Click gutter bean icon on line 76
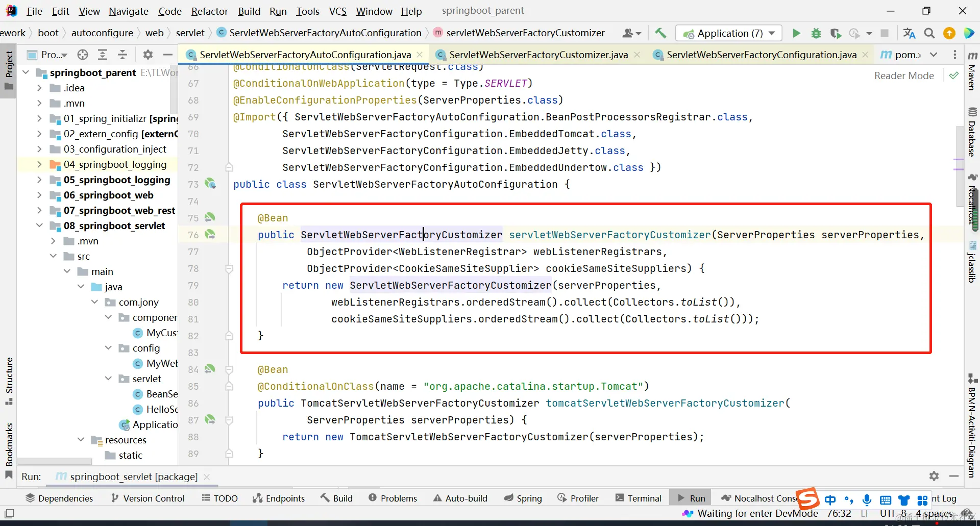The width and height of the screenshot is (980, 526). (210, 234)
